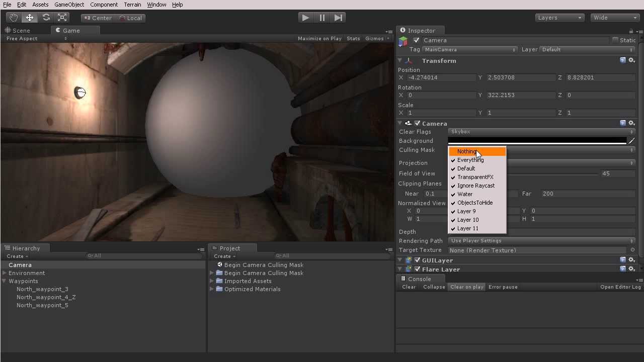The height and width of the screenshot is (362, 644).
Task: Click the Maximize on Play button
Action: pos(319,39)
